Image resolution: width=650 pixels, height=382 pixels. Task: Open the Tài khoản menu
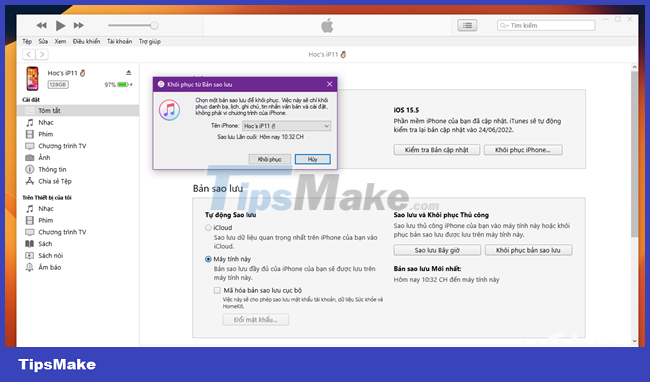(x=119, y=41)
